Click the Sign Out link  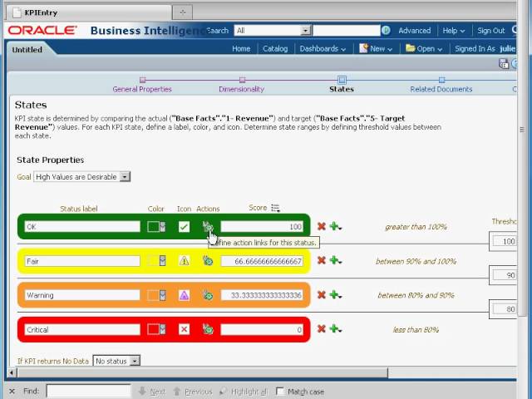491,31
